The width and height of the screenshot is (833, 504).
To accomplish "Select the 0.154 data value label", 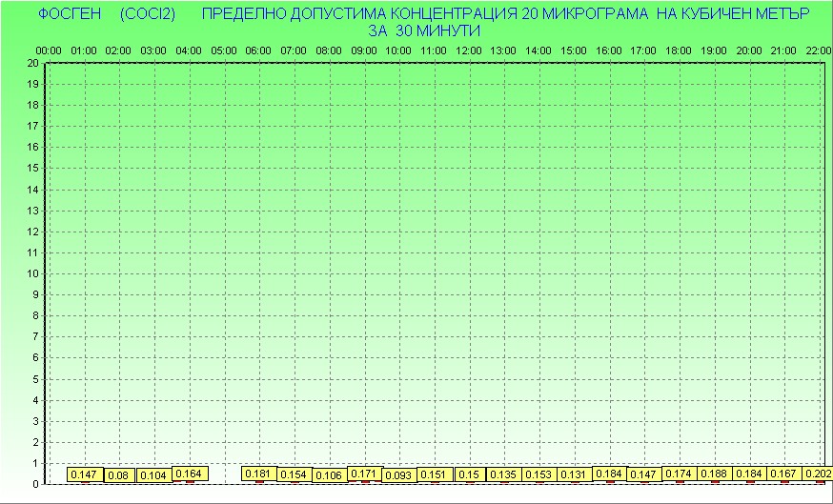I will (294, 474).
